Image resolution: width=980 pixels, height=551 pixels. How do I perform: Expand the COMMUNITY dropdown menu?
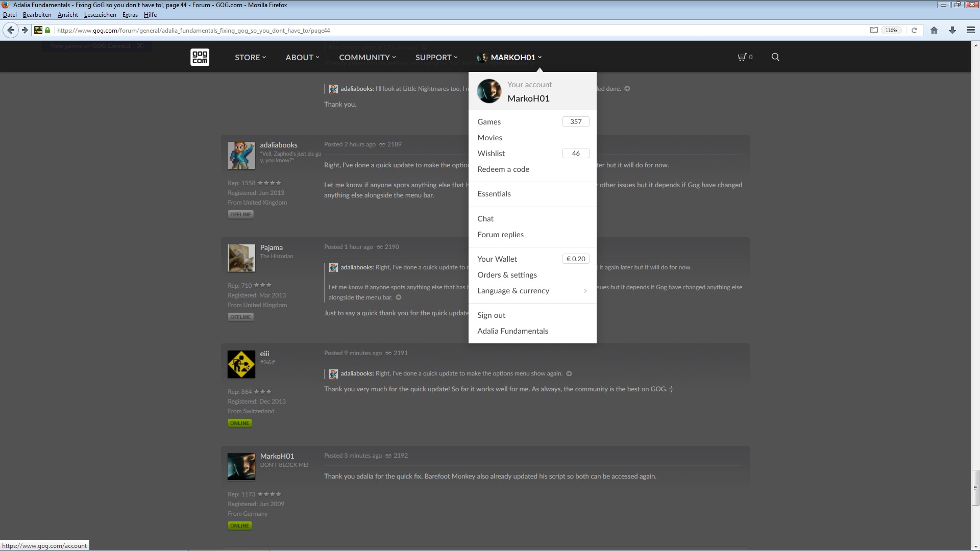tap(367, 57)
